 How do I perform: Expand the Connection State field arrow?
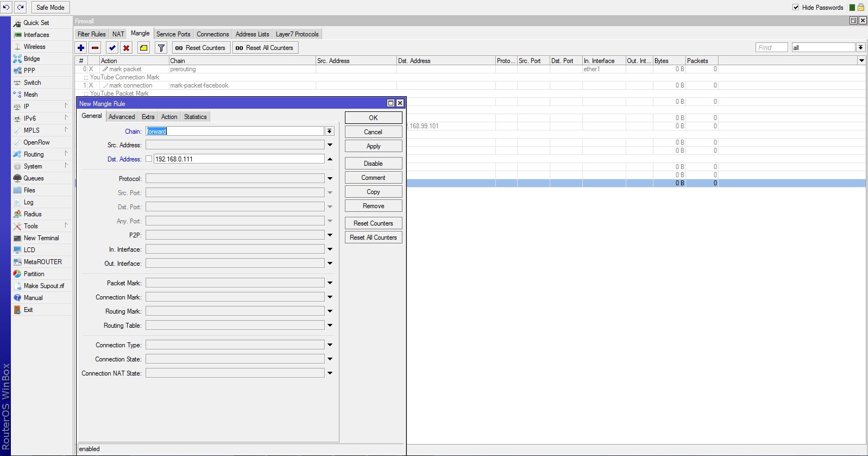click(330, 359)
